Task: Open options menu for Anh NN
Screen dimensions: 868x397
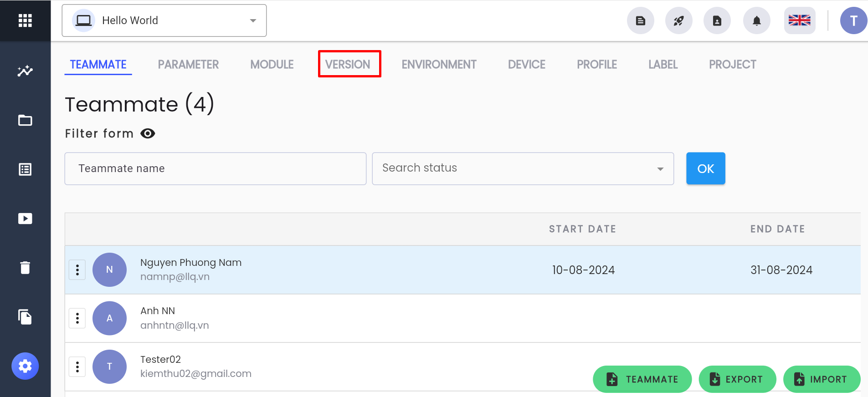Action: (x=77, y=318)
